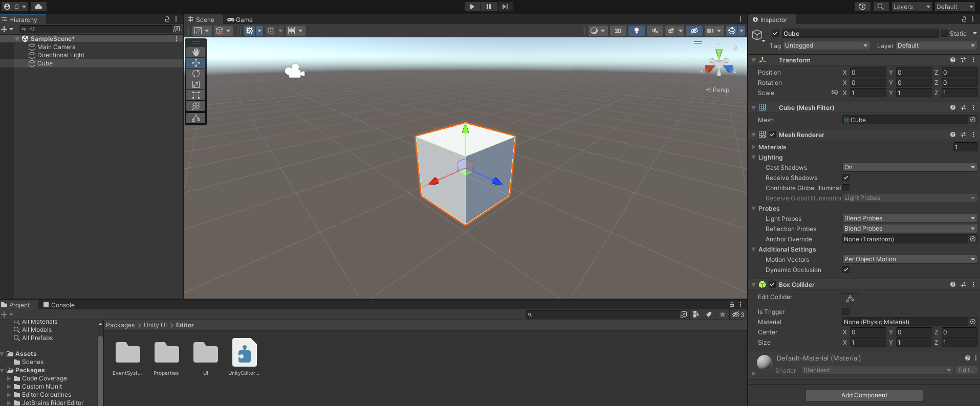Uncheck Dynamic Occlusion
980x406 pixels.
coord(846,270)
